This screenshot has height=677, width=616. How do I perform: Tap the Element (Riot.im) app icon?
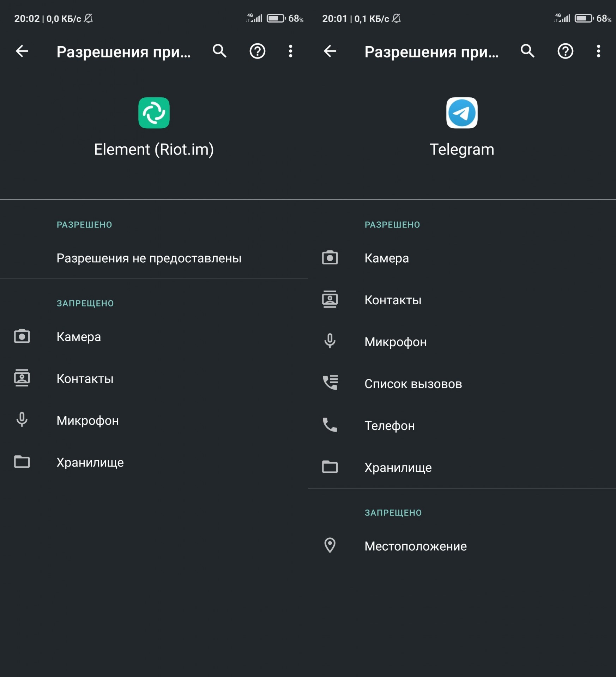(x=154, y=113)
